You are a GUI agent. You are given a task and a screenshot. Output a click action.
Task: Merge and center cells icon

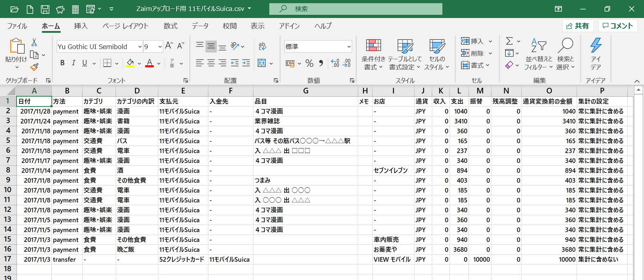[262, 63]
